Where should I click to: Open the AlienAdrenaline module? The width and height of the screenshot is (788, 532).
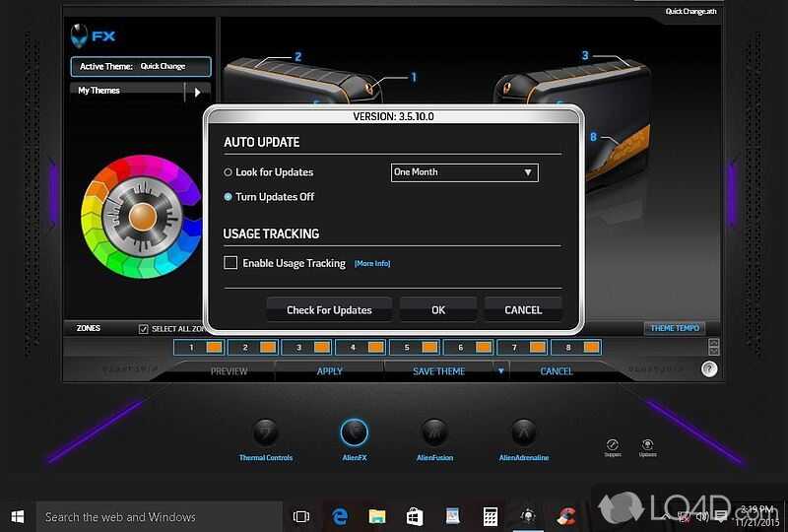coord(521,433)
